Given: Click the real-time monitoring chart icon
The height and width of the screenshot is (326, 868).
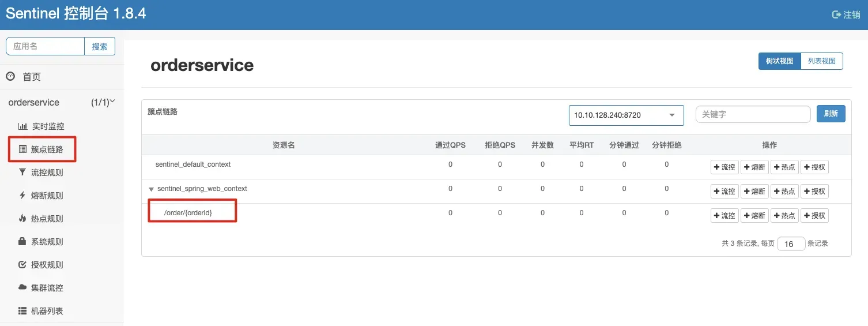Looking at the screenshot, I should point(22,126).
